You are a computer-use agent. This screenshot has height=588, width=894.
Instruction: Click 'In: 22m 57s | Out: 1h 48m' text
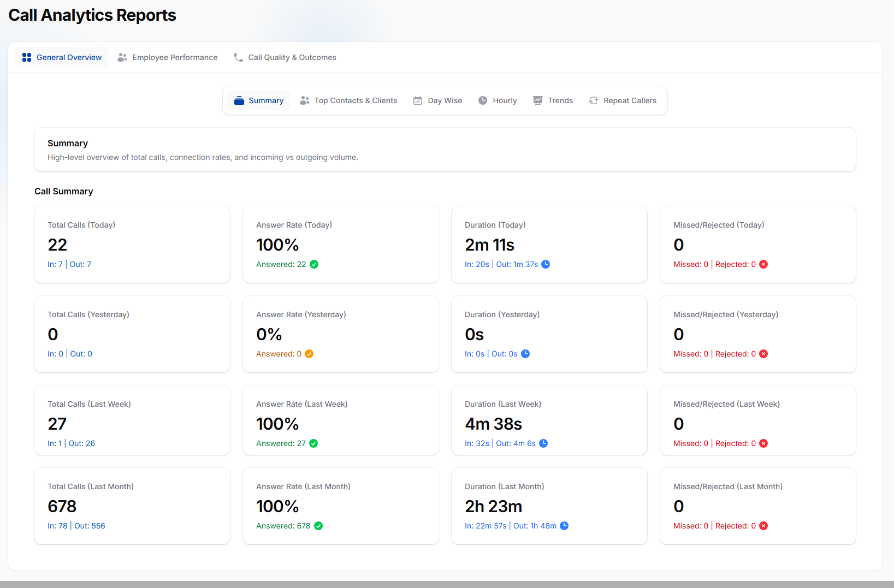tap(511, 526)
